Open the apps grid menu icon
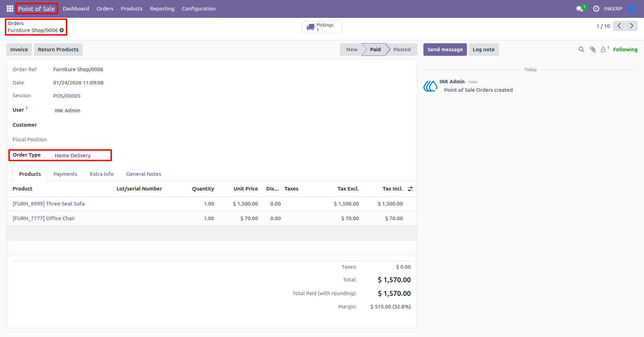This screenshot has height=337, width=644. coord(10,8)
